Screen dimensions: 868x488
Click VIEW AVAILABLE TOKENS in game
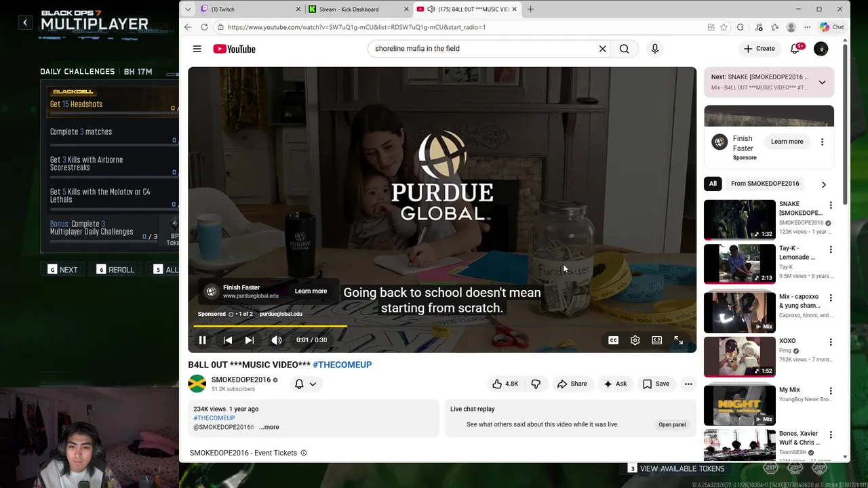pos(676,468)
